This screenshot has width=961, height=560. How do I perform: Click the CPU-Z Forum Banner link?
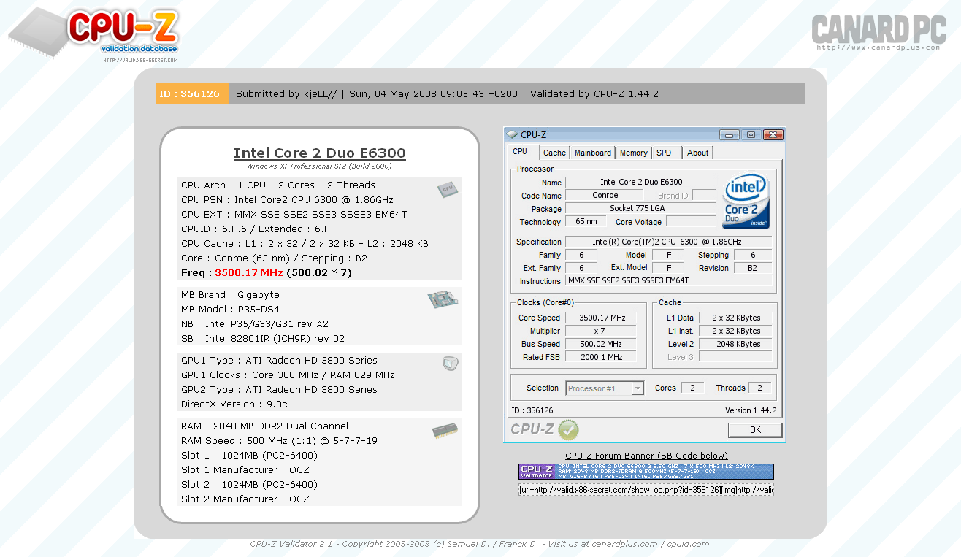click(x=646, y=456)
